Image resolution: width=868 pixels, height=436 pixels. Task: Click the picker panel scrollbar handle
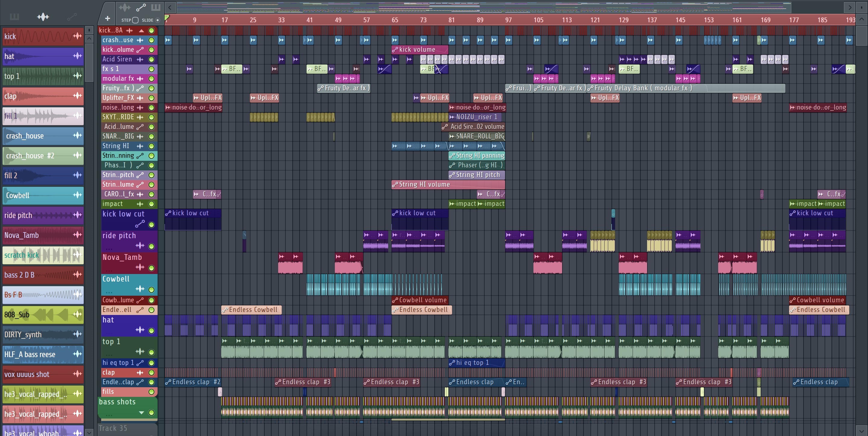tap(89, 62)
